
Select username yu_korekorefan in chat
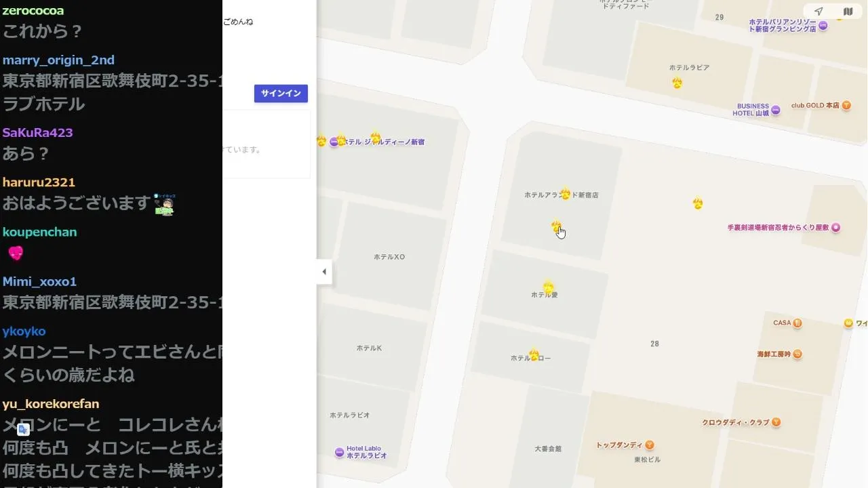tap(51, 404)
